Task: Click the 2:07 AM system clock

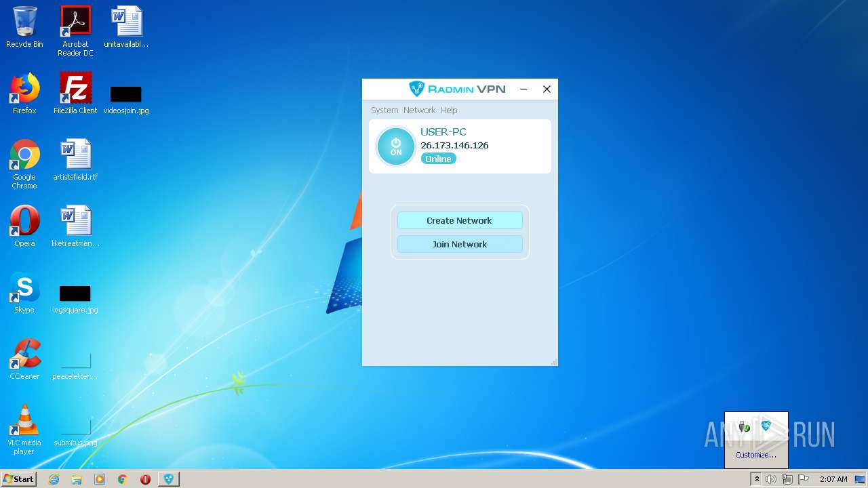Action: click(833, 479)
